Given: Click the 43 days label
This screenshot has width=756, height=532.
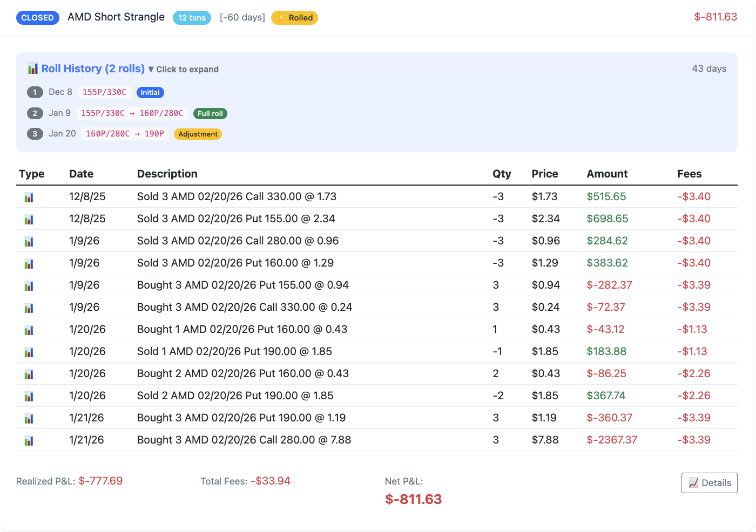Looking at the screenshot, I should pyautogui.click(x=709, y=69).
